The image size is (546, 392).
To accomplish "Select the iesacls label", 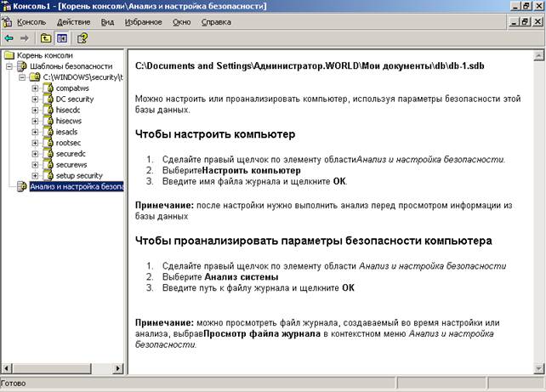I will [x=66, y=132].
